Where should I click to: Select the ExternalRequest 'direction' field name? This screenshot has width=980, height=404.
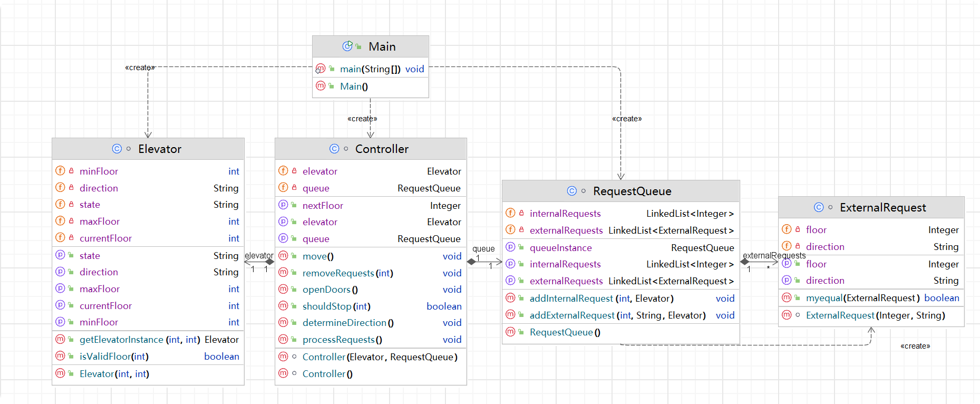[825, 247]
